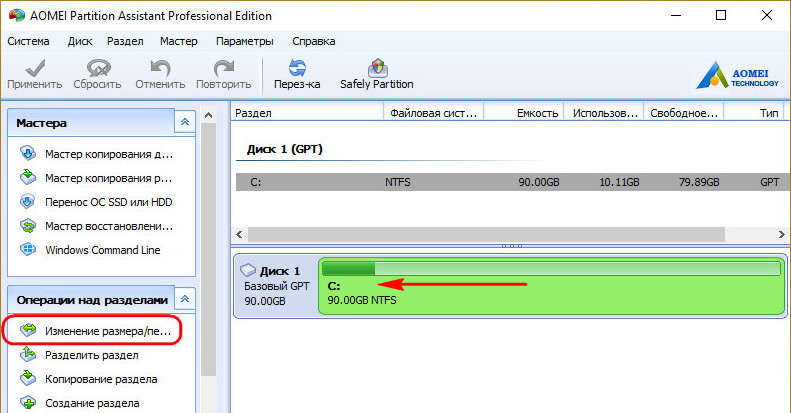Screen dimensions: 791x413
Task: Click the partition list right scroll arrow
Action: [781, 234]
